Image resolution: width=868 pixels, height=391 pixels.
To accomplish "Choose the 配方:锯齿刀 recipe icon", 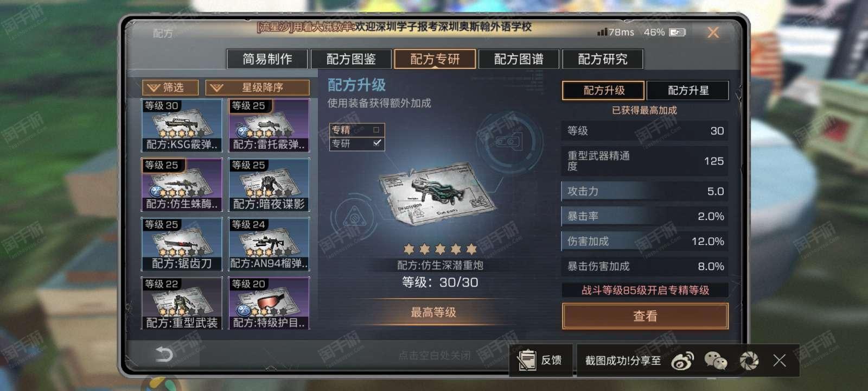I will pos(182,244).
